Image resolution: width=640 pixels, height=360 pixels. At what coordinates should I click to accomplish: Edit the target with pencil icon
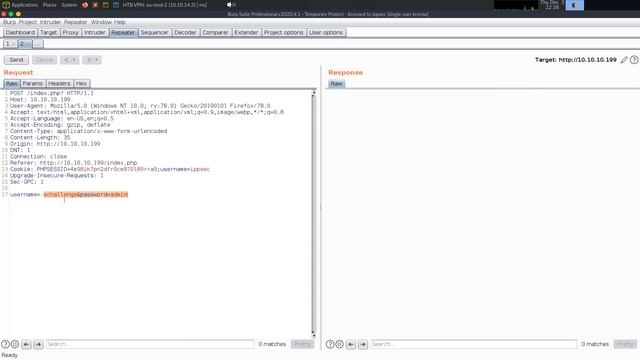[624, 60]
